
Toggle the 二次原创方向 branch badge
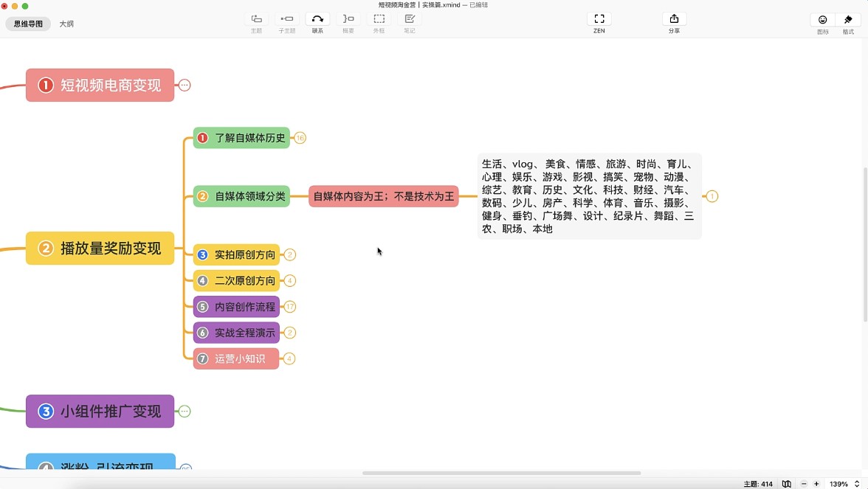(289, 280)
